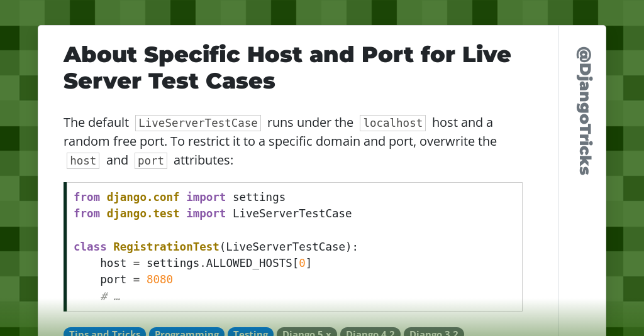This screenshot has width=644, height=336.
Task: Click the localhost inline code
Action: [392, 123]
